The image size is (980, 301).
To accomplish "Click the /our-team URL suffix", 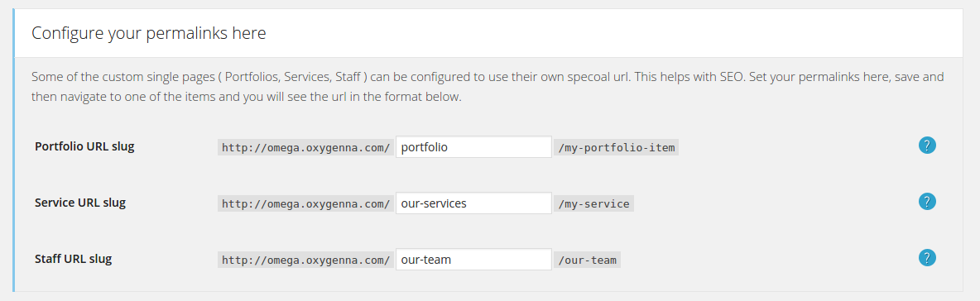I will (588, 260).
